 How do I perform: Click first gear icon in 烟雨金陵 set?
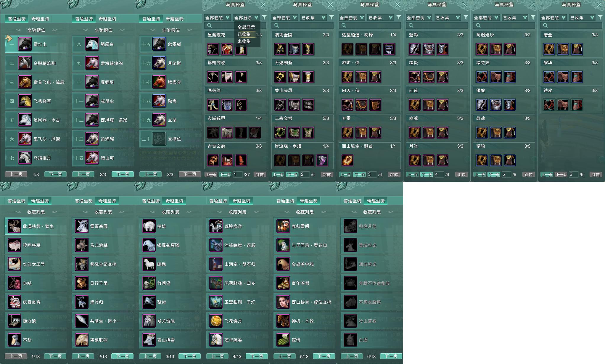(280, 49)
